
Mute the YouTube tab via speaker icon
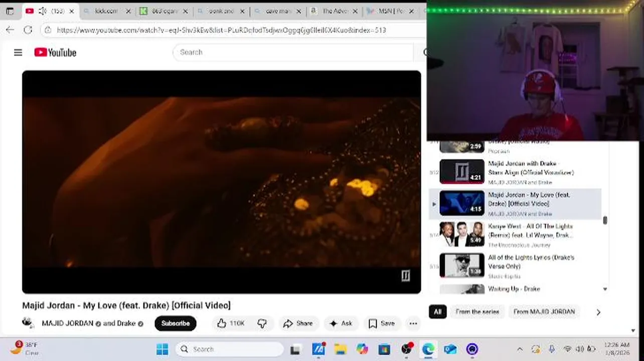[43, 11]
